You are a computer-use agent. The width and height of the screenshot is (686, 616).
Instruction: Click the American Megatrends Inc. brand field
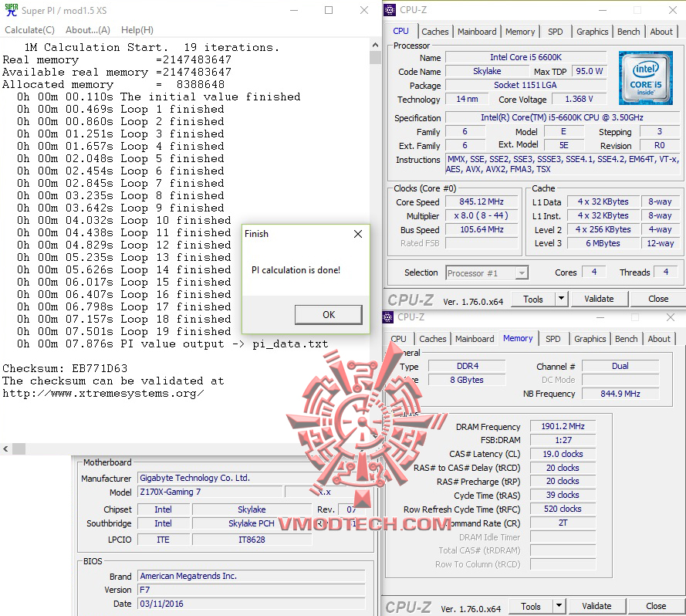tap(251, 576)
